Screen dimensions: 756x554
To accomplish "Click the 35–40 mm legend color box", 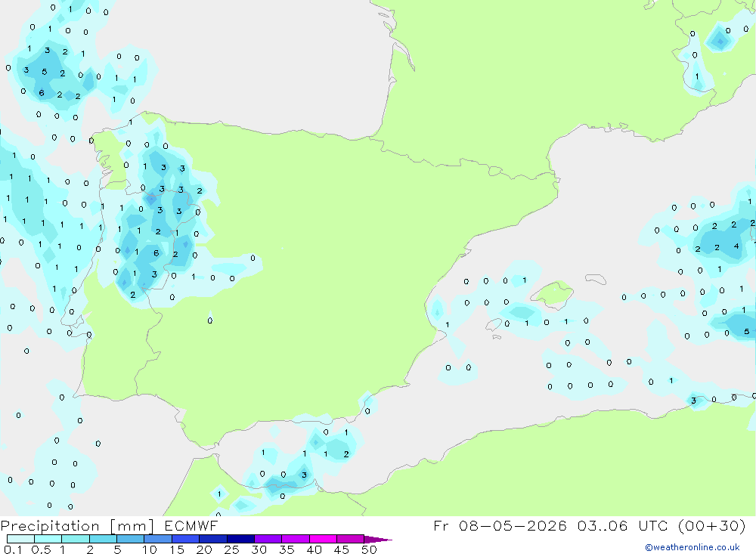I will (296, 539).
